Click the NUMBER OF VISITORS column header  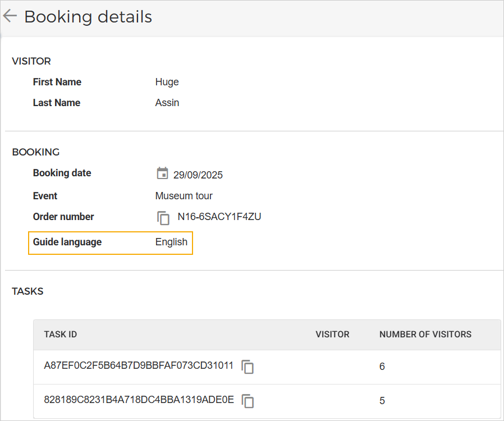pos(425,335)
